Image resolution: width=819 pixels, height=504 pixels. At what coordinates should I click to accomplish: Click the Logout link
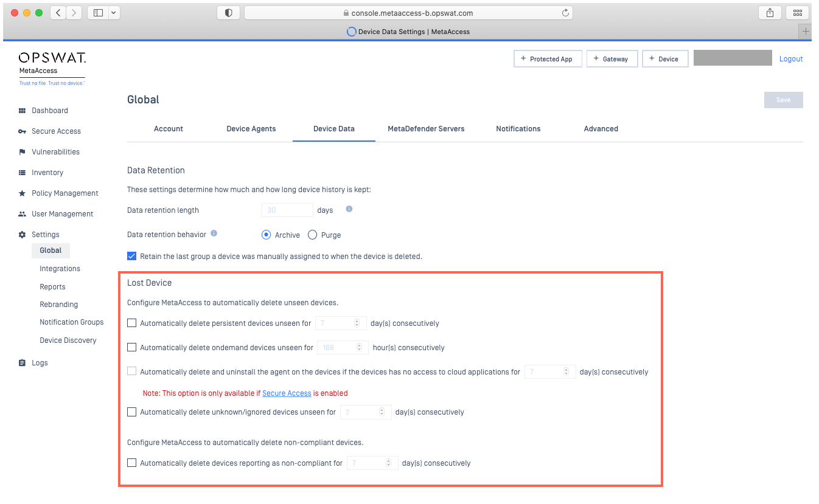[791, 59]
